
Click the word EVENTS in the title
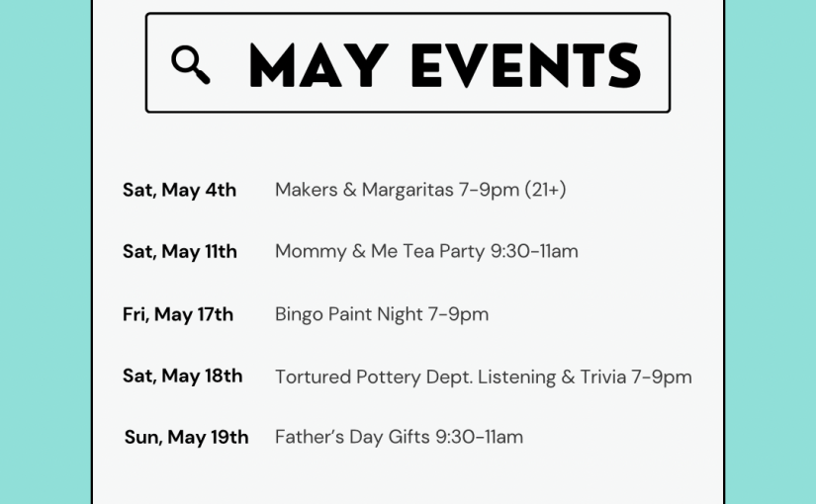(526, 65)
